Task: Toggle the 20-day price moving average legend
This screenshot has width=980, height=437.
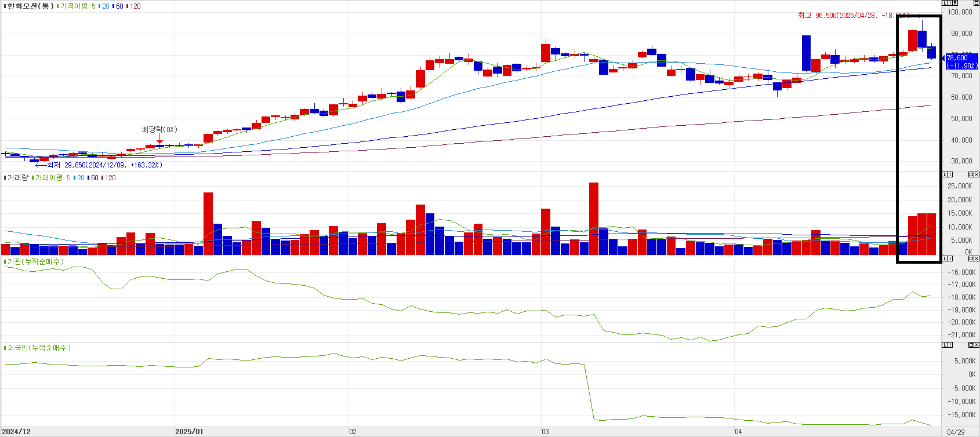Action: pyautogui.click(x=105, y=6)
